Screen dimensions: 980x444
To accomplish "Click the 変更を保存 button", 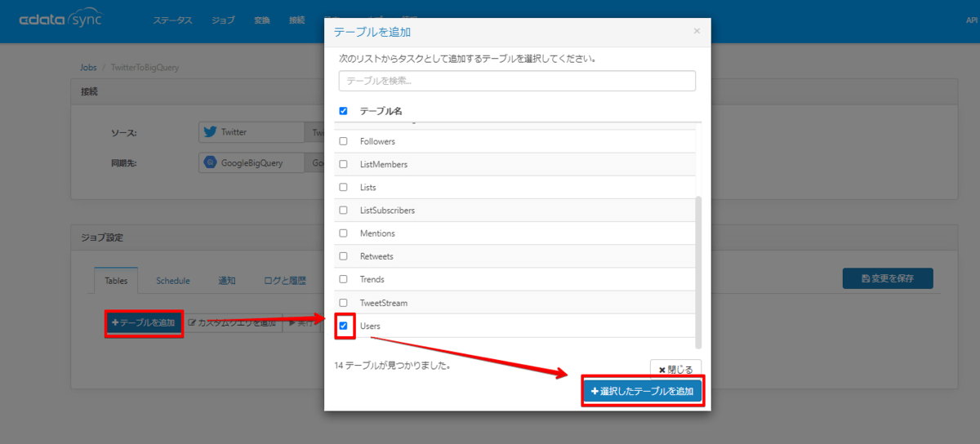I will [888, 278].
